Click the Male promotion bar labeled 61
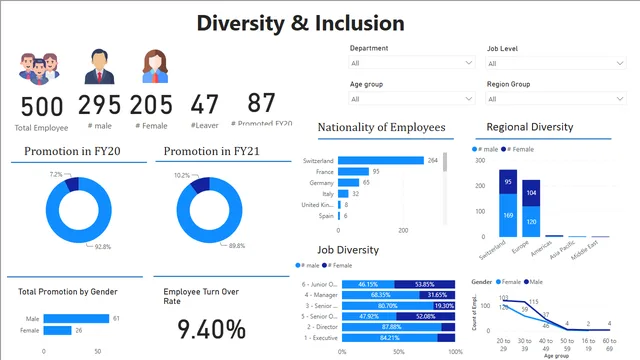This screenshot has height=360, width=640. click(76, 318)
